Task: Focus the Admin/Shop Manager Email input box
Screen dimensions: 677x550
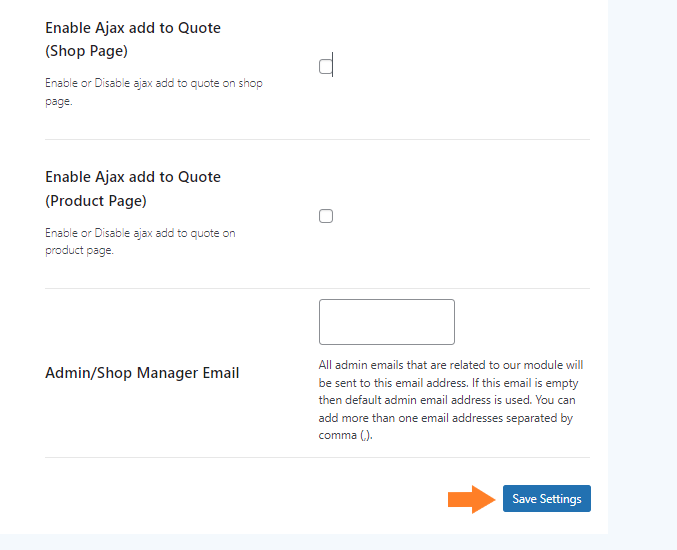Action: tap(386, 322)
